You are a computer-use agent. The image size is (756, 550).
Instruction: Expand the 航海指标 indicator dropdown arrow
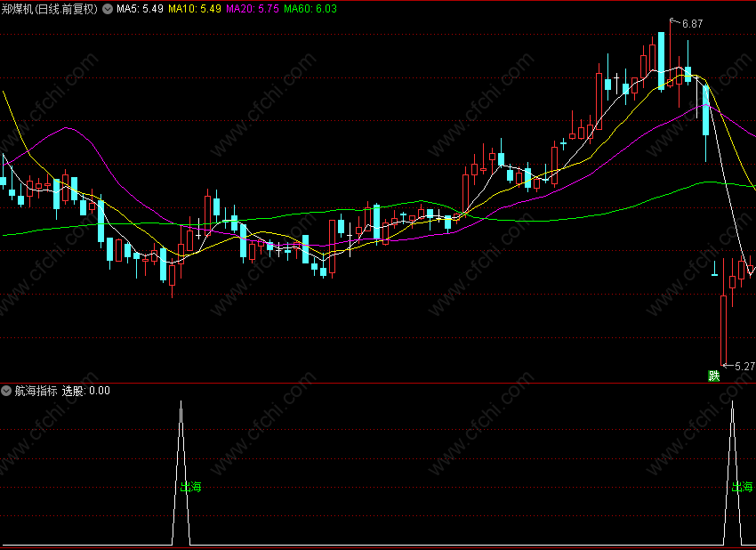tap(6, 391)
